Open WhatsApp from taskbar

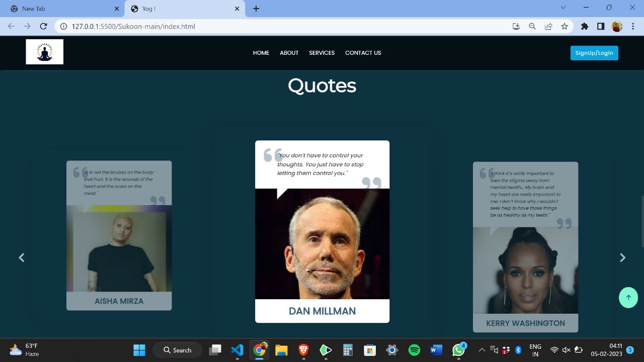(x=459, y=349)
